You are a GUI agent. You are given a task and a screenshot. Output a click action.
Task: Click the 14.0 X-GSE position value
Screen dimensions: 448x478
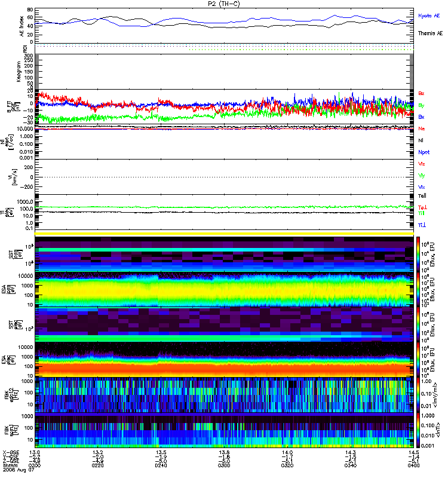click(287, 452)
